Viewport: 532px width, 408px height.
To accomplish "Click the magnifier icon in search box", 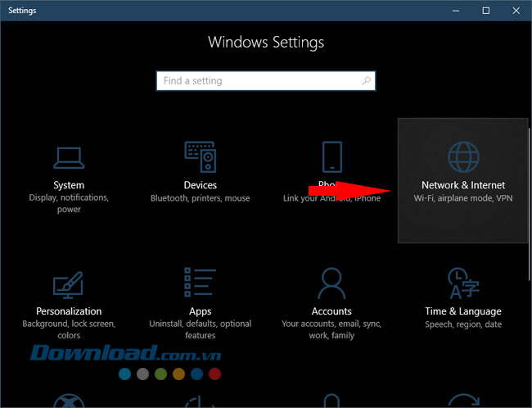I will pyautogui.click(x=367, y=81).
